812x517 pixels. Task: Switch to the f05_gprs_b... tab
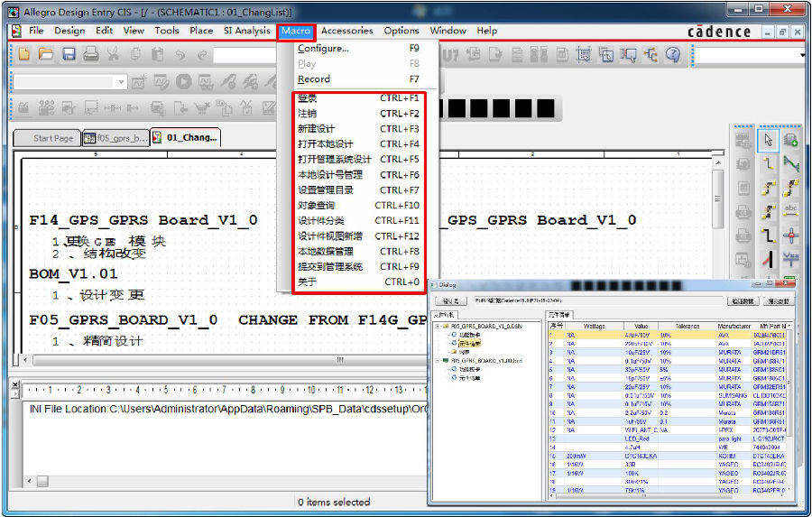[x=116, y=138]
